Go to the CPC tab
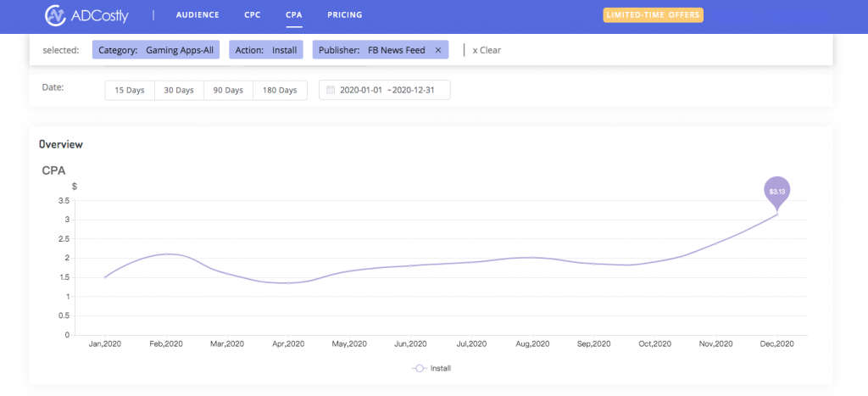Viewport: 868px width, 396px height. tap(253, 15)
